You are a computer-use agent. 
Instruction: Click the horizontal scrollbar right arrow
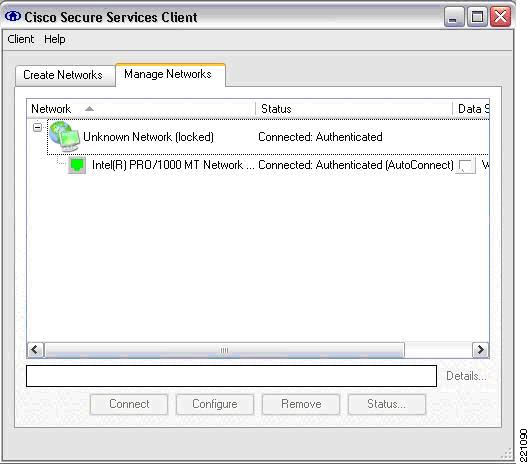(x=481, y=350)
